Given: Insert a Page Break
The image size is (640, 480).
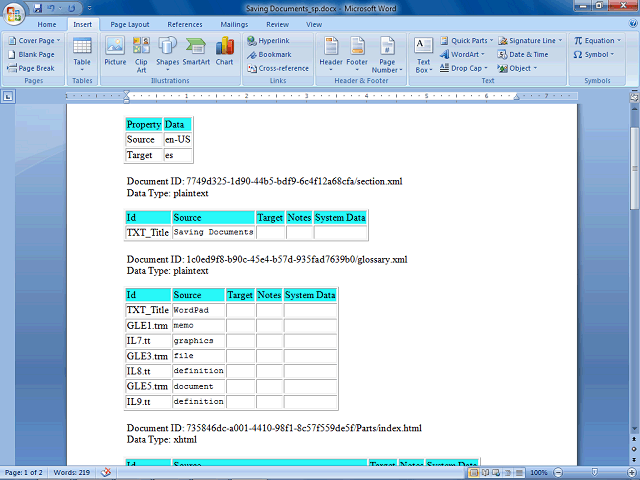Looking at the screenshot, I should click(31, 68).
